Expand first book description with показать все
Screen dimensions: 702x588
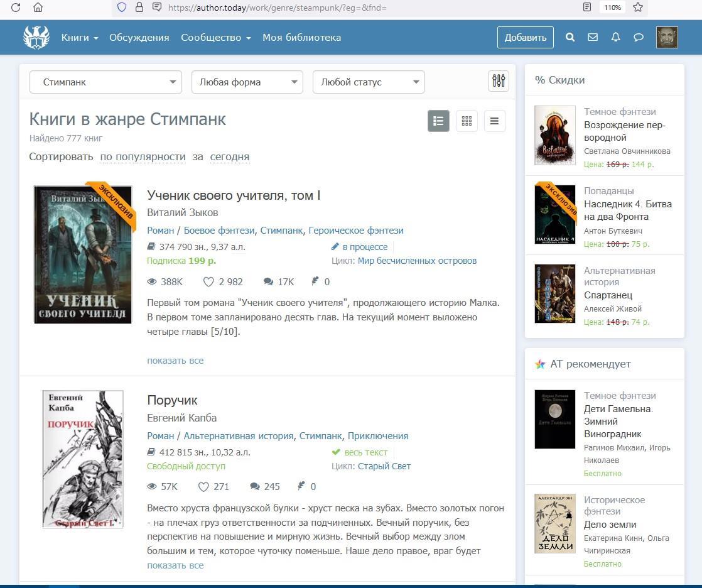pos(176,361)
